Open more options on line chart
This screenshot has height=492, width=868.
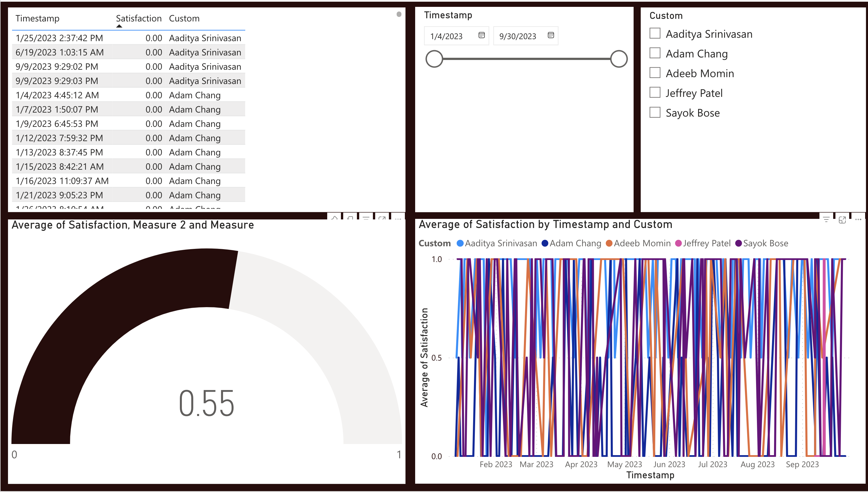click(858, 220)
